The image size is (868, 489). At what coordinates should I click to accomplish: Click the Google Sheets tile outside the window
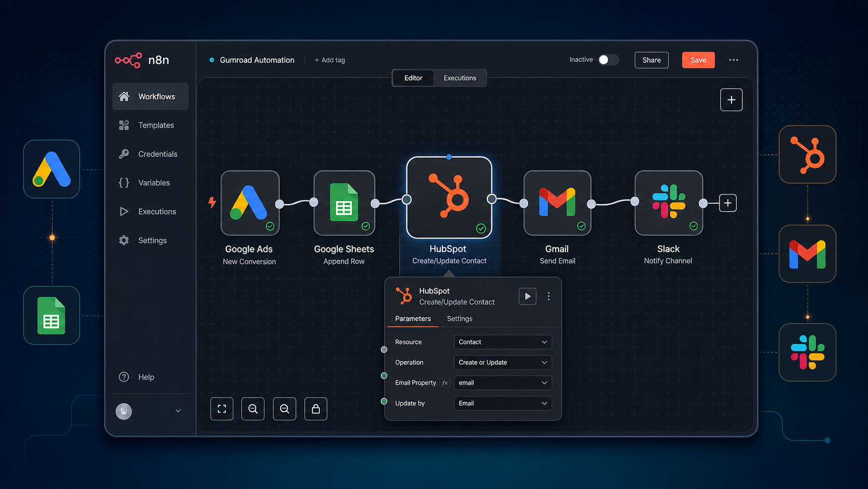coord(51,315)
